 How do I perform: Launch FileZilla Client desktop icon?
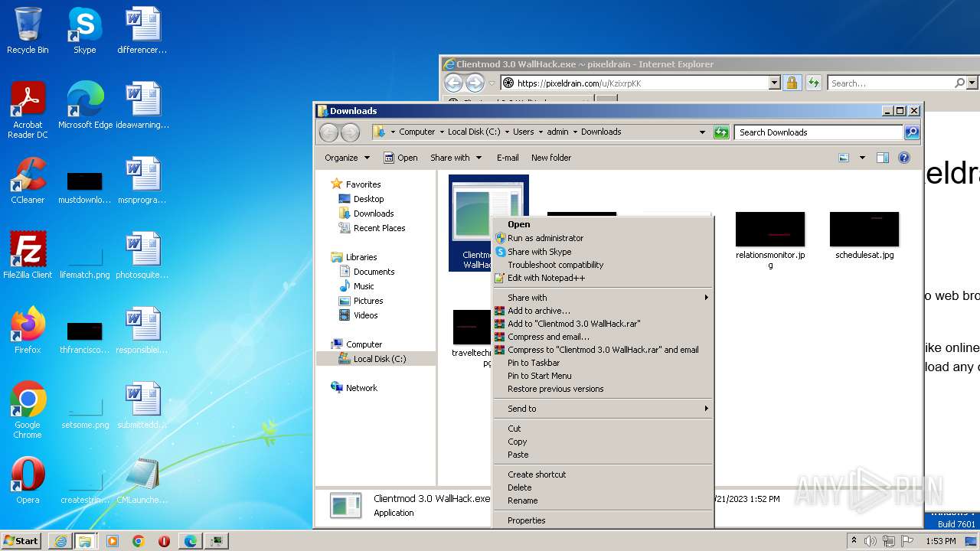coord(28,255)
